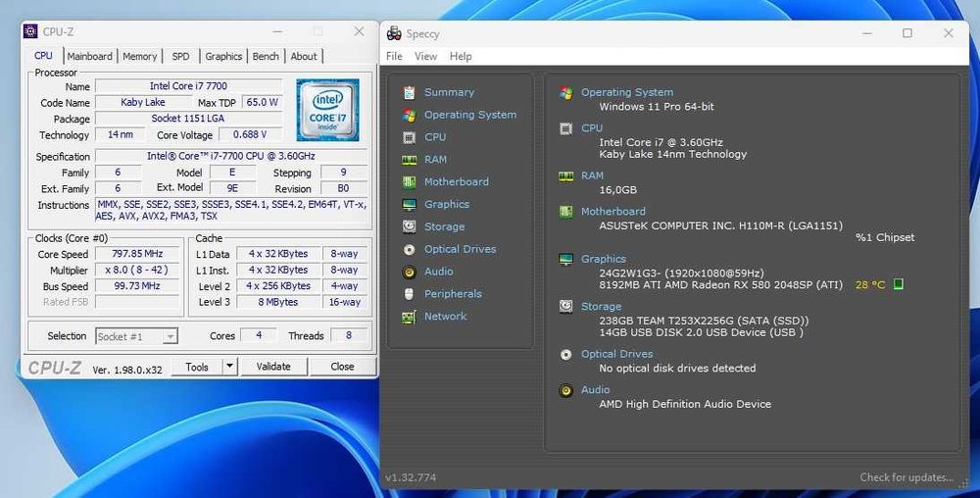Click the Validate button in CPU-Z
This screenshot has width=980, height=498.
pos(273,367)
